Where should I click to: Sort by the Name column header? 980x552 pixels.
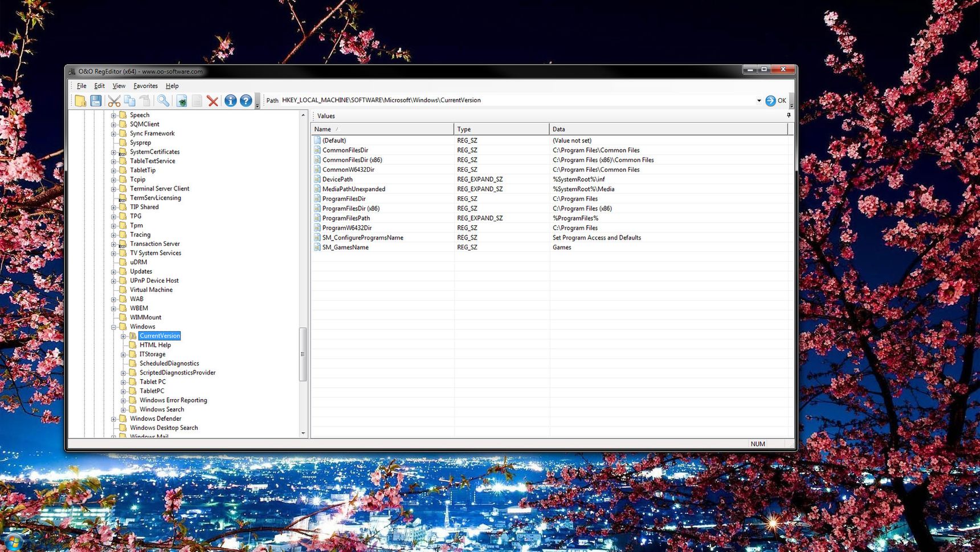tap(382, 129)
